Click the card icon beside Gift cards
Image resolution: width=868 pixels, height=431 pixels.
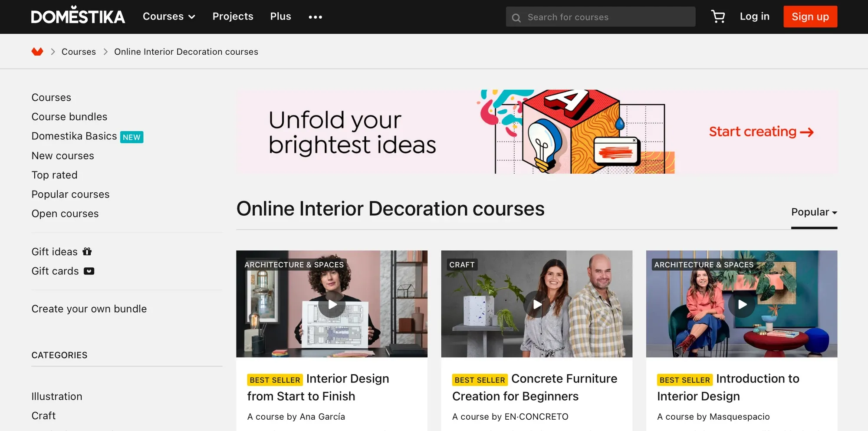click(89, 271)
